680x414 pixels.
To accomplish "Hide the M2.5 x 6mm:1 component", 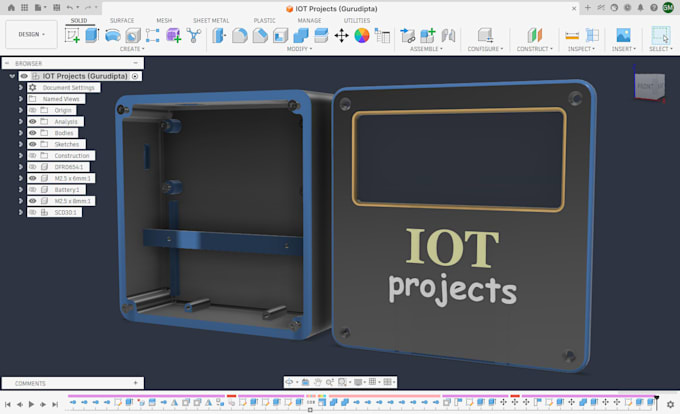I will pos(33,178).
